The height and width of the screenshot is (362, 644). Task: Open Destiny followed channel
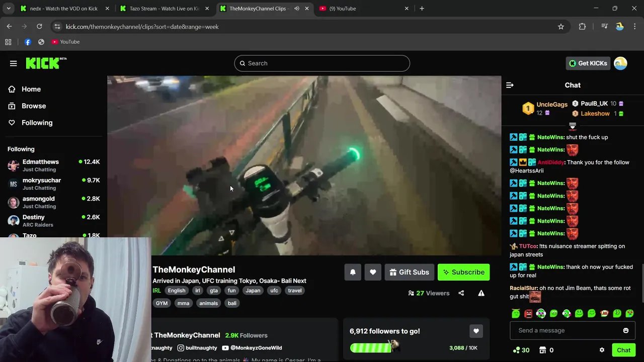pyautogui.click(x=54, y=221)
